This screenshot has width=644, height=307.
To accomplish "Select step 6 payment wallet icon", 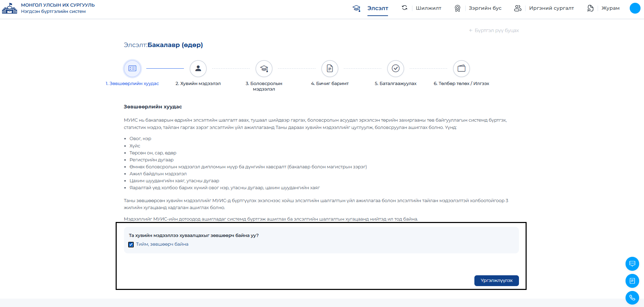I will 461,68.
